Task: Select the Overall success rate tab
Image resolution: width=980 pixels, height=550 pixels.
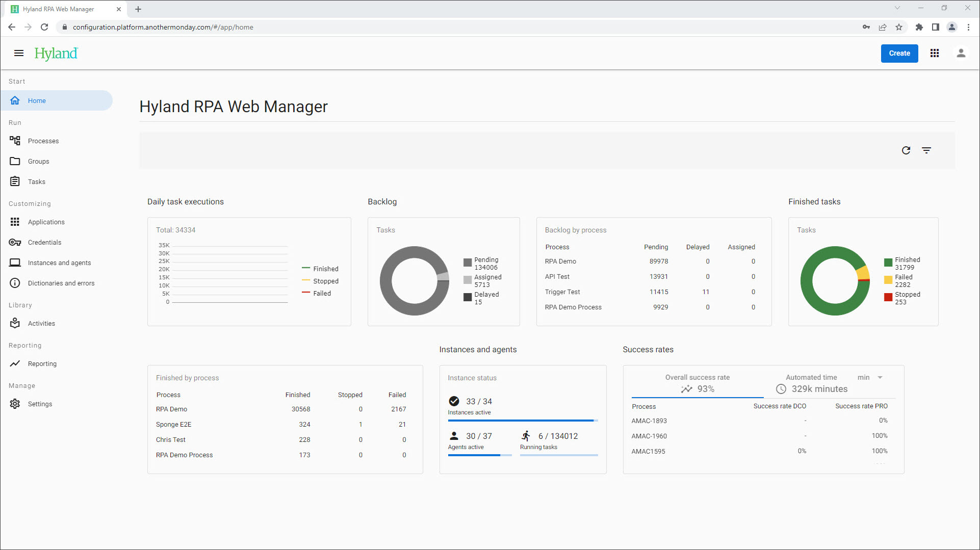Action: 697,383
